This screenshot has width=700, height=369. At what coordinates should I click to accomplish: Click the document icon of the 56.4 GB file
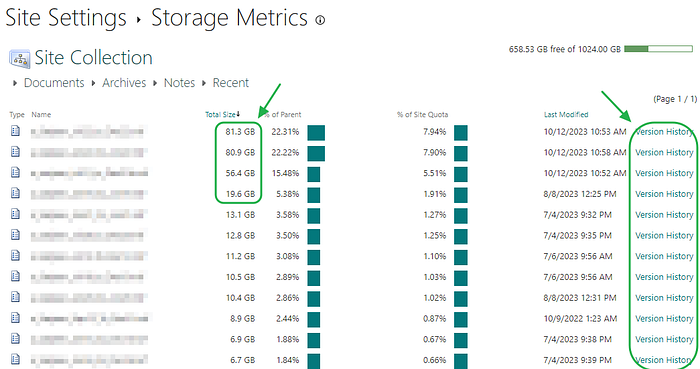coord(16,172)
